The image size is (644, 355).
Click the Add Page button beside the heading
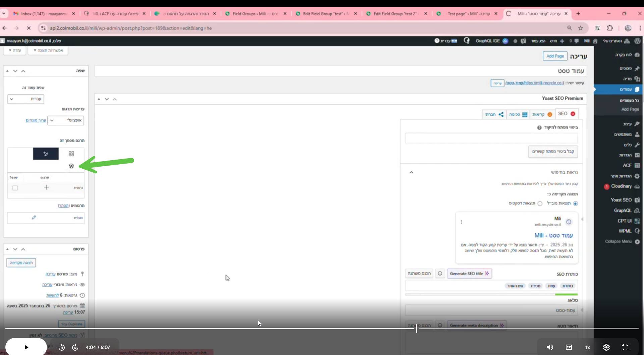coord(555,56)
